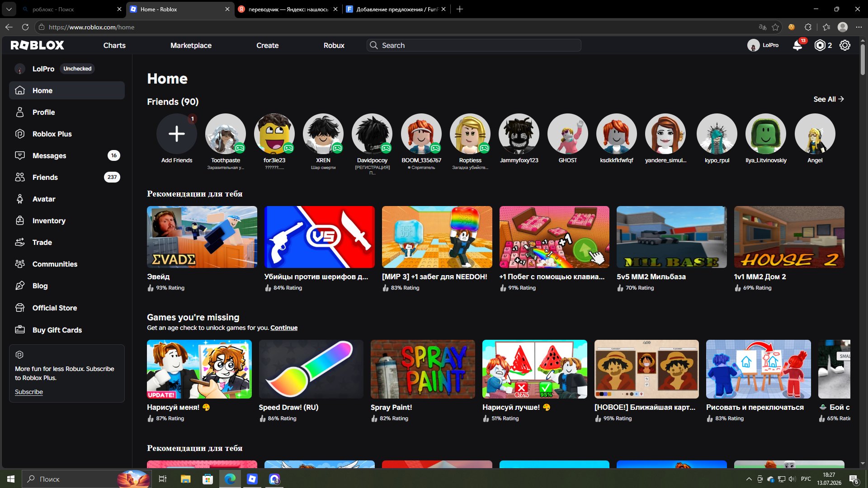Click See All friends link

coord(829,99)
